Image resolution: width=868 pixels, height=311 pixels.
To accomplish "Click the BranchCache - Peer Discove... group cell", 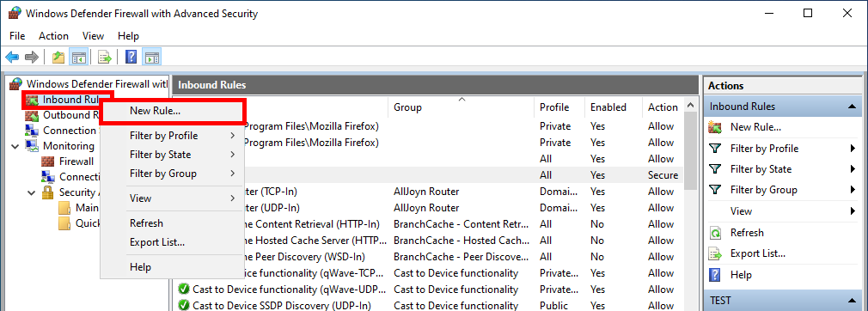I will (x=462, y=257).
